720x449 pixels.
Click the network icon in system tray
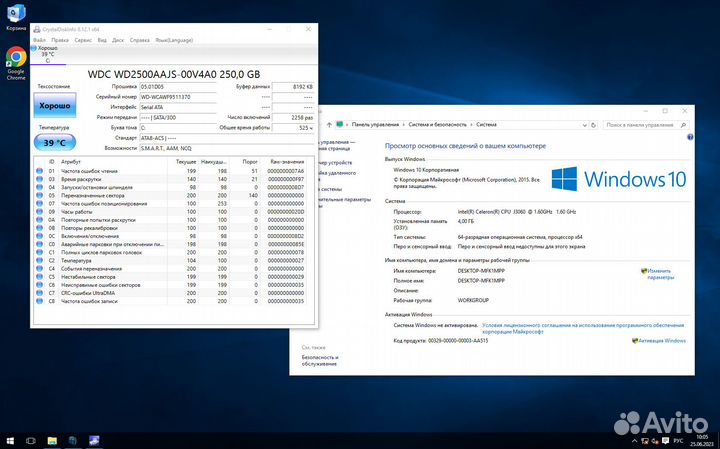[x=645, y=441]
